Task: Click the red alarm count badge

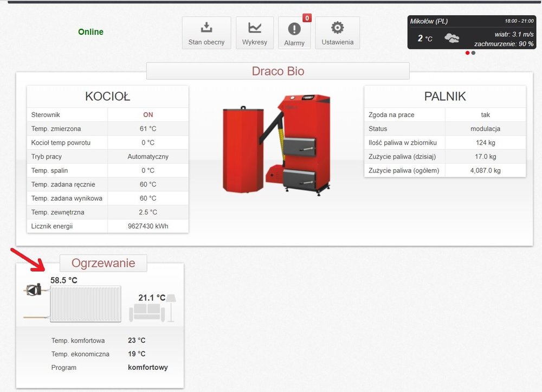Action: click(307, 18)
